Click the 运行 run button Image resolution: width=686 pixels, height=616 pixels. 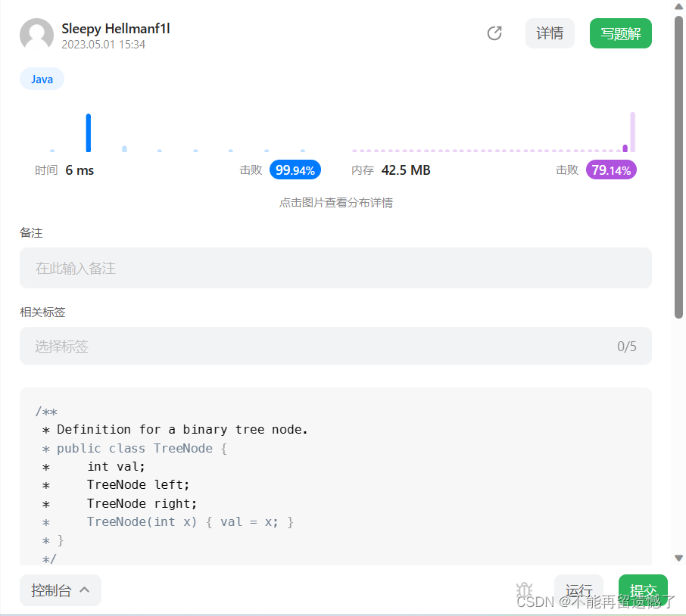578,590
